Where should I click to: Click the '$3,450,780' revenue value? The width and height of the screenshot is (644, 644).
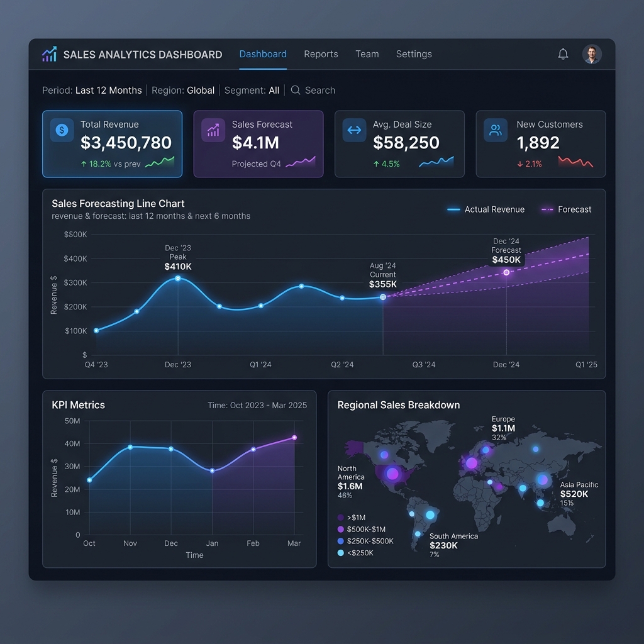click(x=126, y=143)
